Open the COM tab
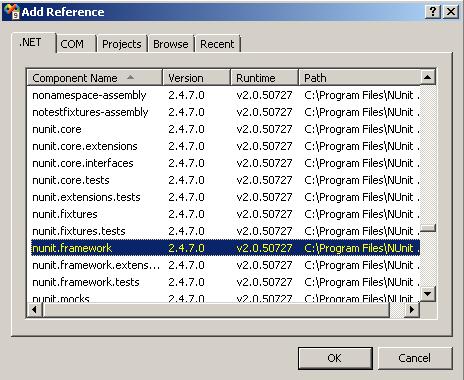 [x=76, y=44]
